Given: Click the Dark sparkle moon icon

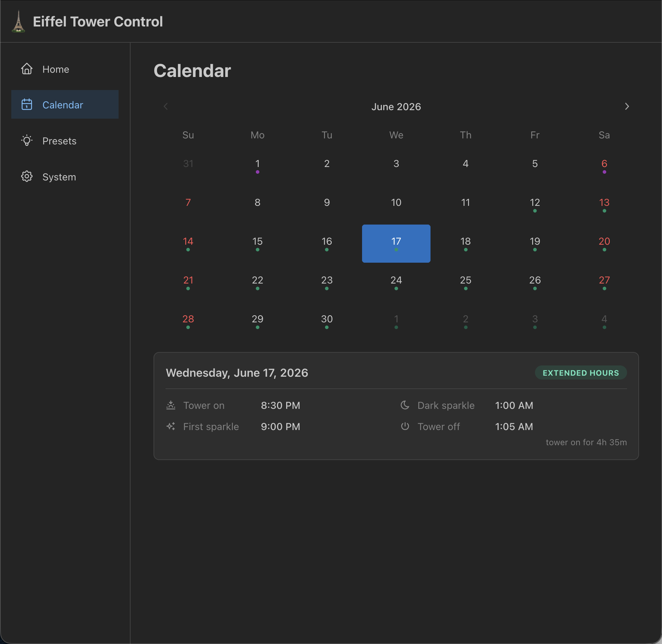Looking at the screenshot, I should pyautogui.click(x=405, y=405).
